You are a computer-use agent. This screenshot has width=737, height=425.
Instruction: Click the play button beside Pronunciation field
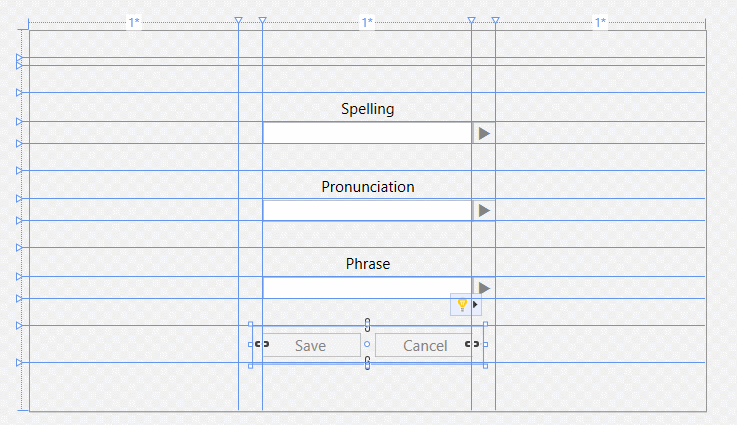pyautogui.click(x=484, y=210)
